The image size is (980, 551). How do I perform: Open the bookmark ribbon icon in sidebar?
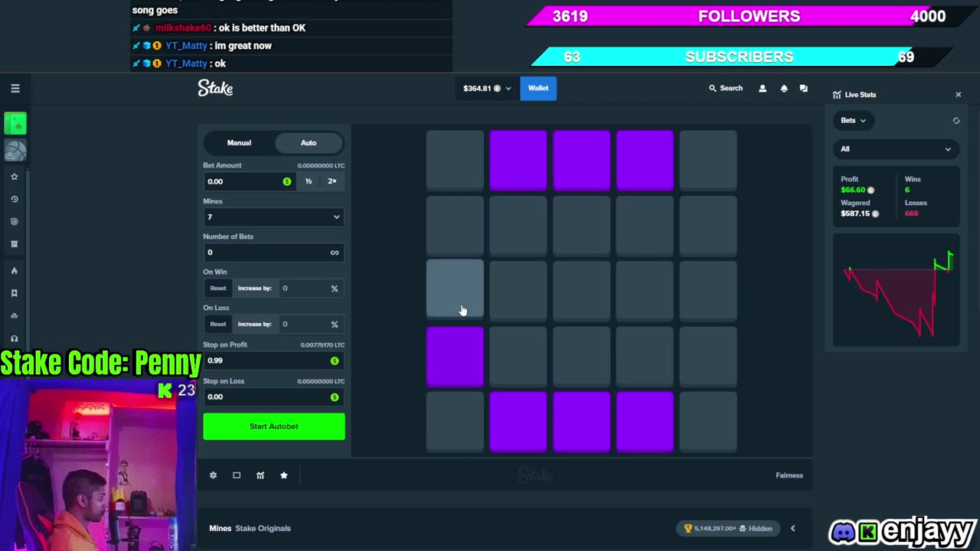pos(14,293)
